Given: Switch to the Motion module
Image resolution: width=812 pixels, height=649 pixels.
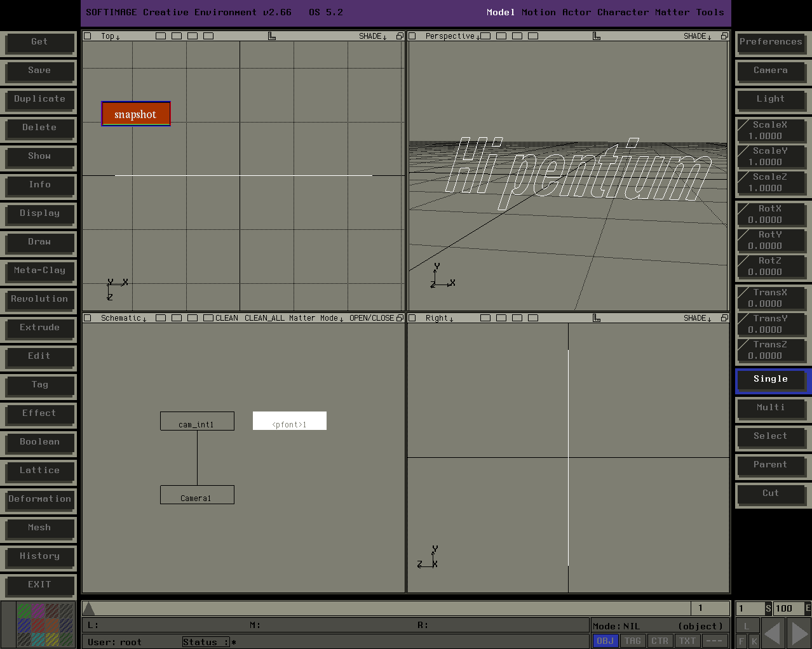Looking at the screenshot, I should (x=538, y=12).
